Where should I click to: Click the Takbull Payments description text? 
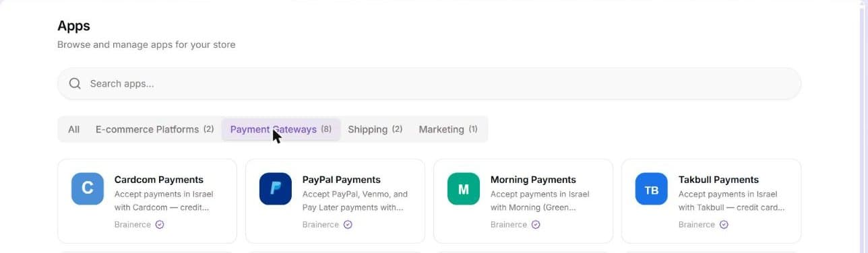click(x=732, y=201)
